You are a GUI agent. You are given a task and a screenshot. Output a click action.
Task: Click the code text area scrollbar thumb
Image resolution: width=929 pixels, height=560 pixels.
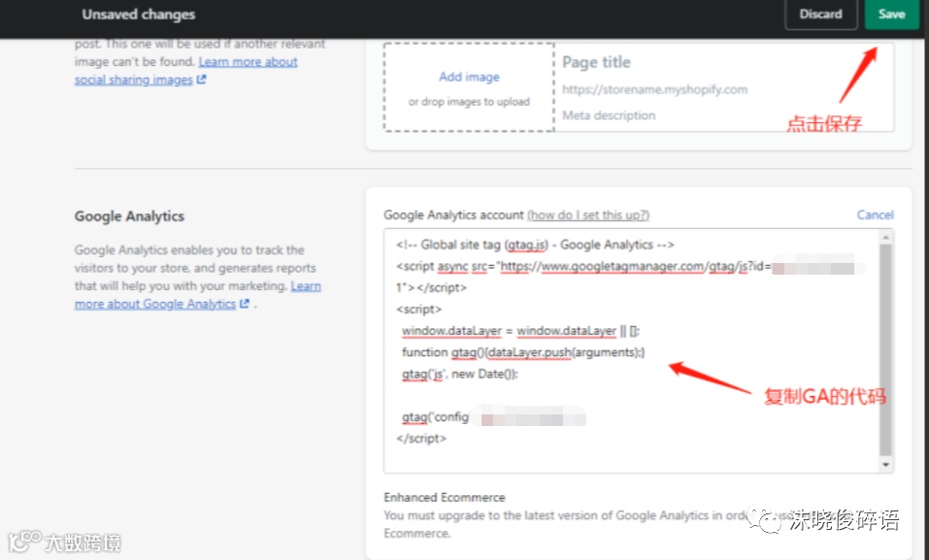(885, 349)
